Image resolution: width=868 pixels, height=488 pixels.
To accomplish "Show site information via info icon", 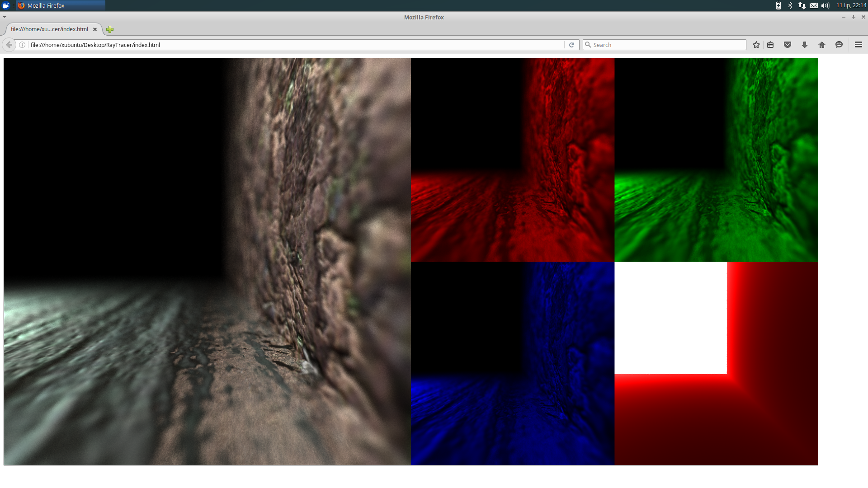I will (x=22, y=45).
